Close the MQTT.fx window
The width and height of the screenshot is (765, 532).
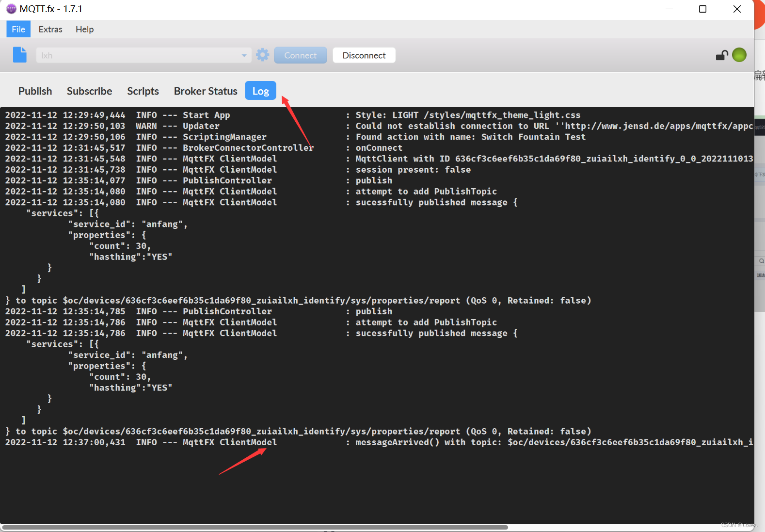737,9
